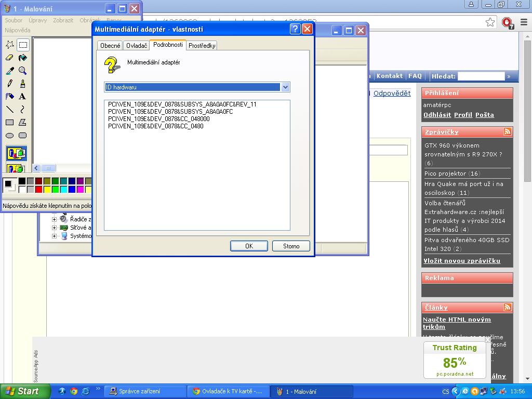Open the Zobrazit menu in Paint
The image size is (532, 399).
pyautogui.click(x=63, y=20)
